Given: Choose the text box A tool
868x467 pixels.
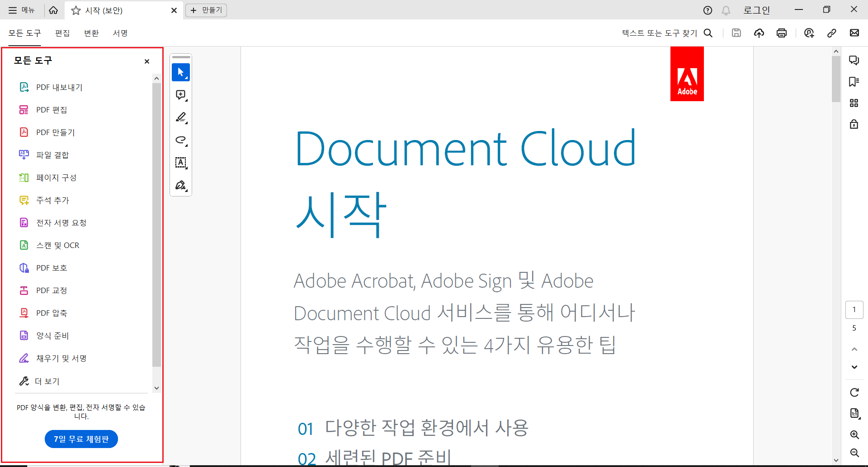Looking at the screenshot, I should (x=181, y=163).
